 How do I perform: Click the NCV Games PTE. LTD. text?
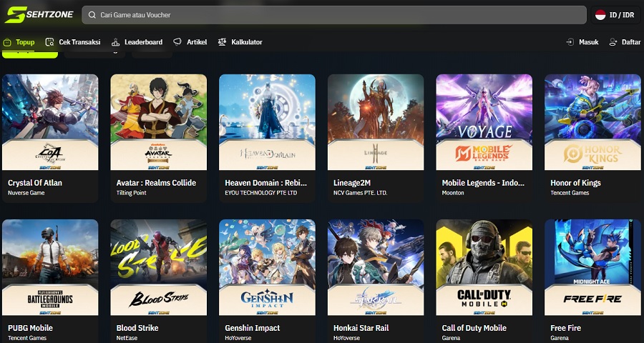[360, 193]
